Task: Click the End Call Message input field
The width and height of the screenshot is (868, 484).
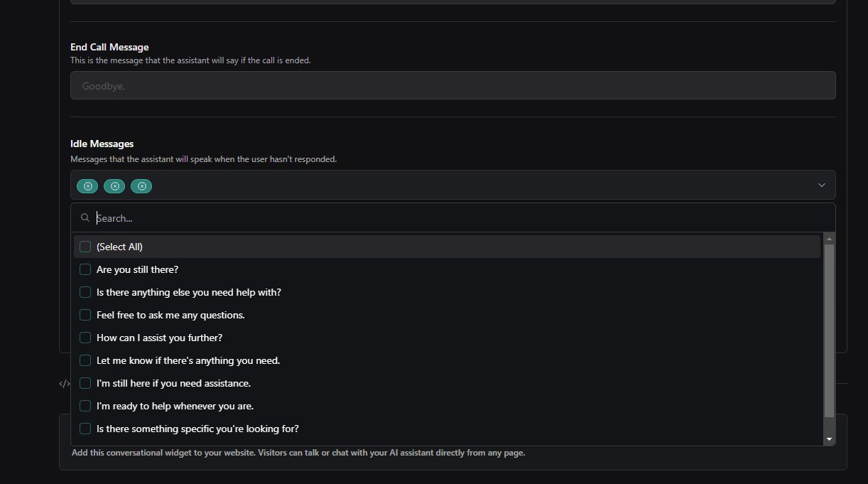Action: [x=453, y=85]
